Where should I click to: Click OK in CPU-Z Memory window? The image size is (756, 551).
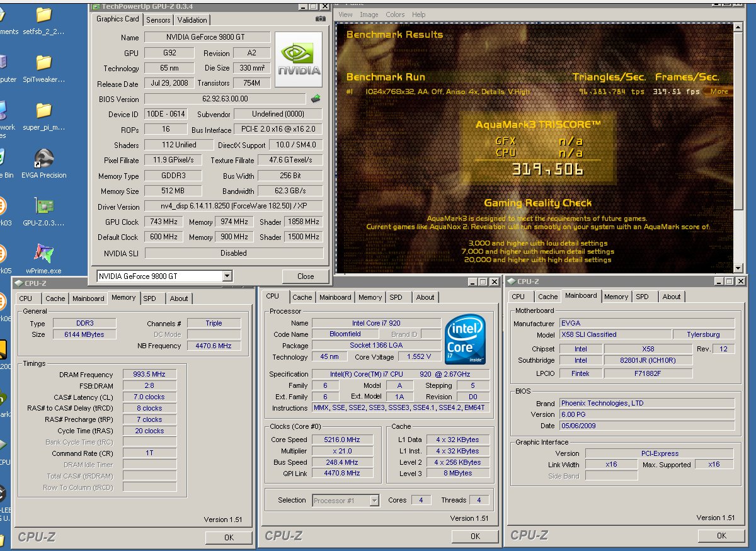coord(229,537)
